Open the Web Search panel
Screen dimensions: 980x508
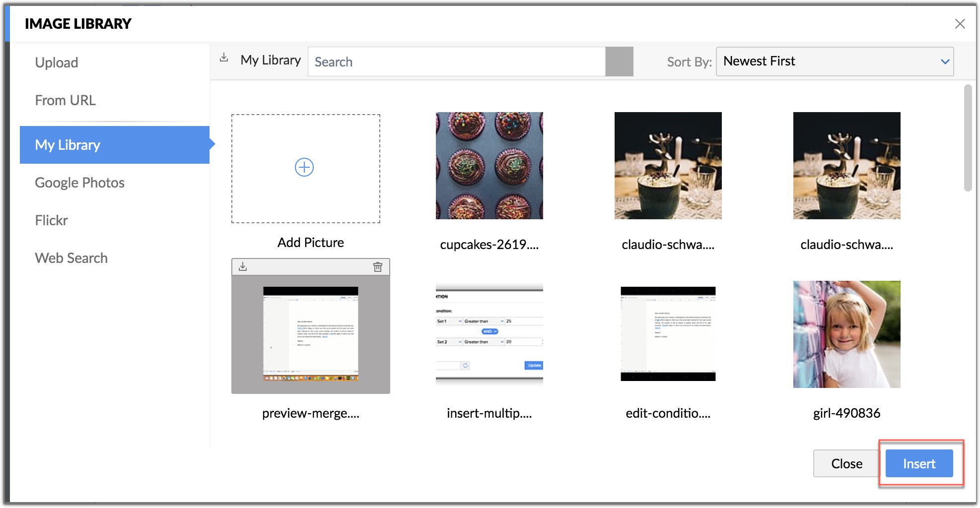pos(71,257)
